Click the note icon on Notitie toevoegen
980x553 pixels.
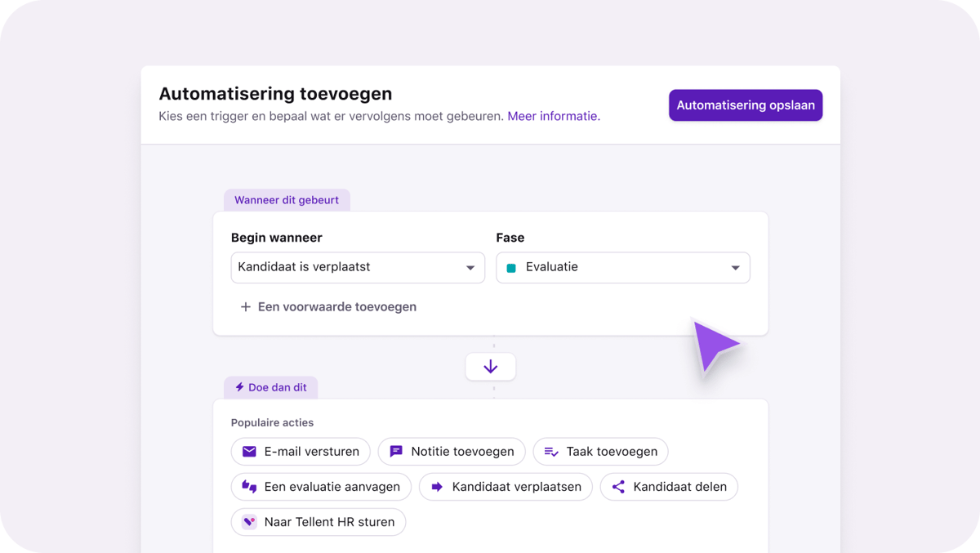tap(396, 451)
